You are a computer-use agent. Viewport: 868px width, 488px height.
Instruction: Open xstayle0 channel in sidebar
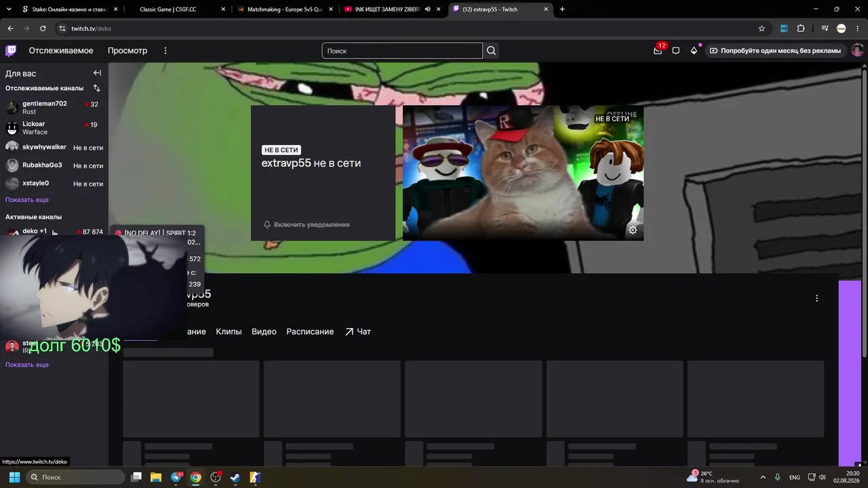pyautogui.click(x=54, y=184)
